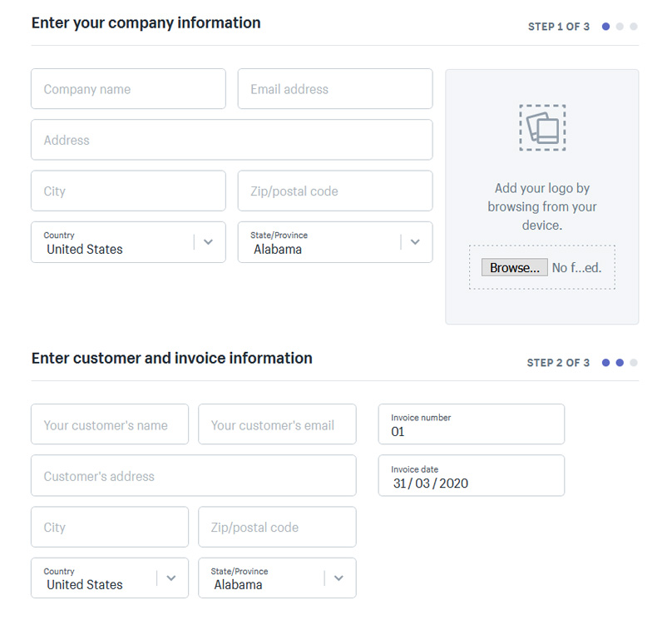Click the customer City field
Screen dimensions: 672x620
click(110, 528)
